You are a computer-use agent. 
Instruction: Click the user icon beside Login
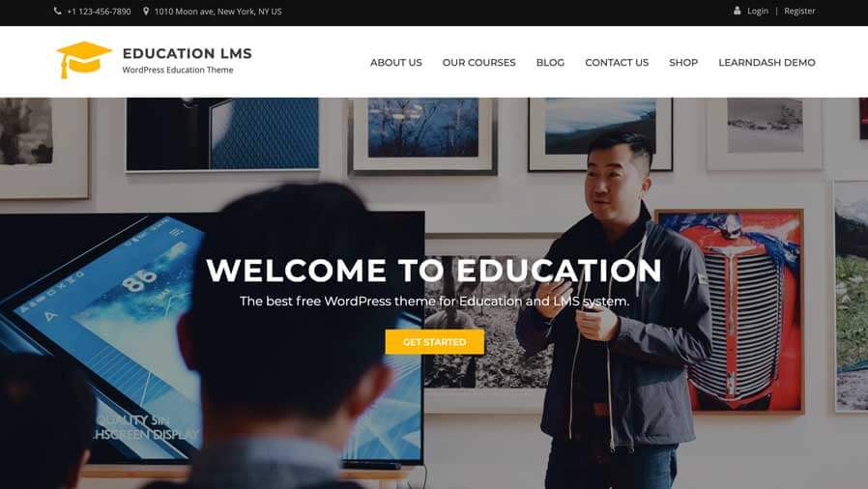tap(737, 11)
